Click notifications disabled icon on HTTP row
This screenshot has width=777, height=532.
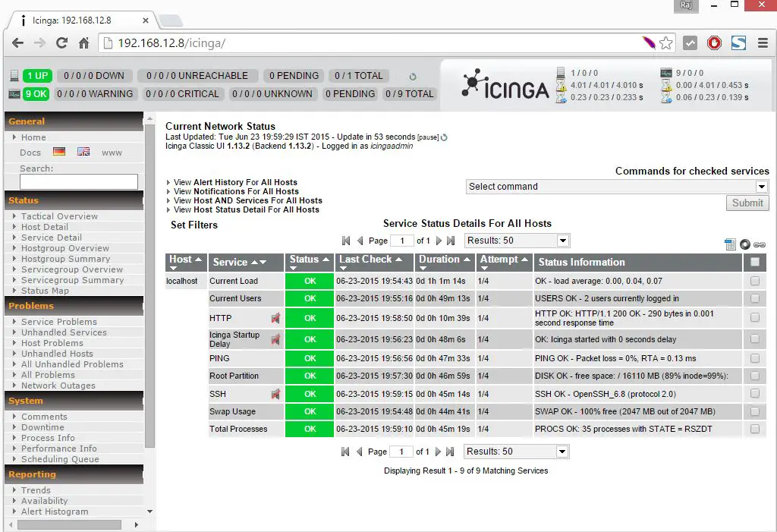coord(276,318)
